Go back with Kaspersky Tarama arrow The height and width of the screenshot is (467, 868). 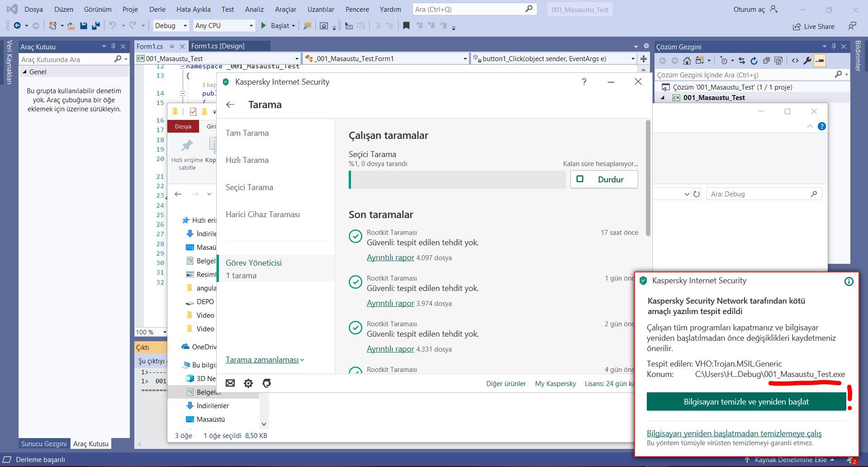[230, 105]
